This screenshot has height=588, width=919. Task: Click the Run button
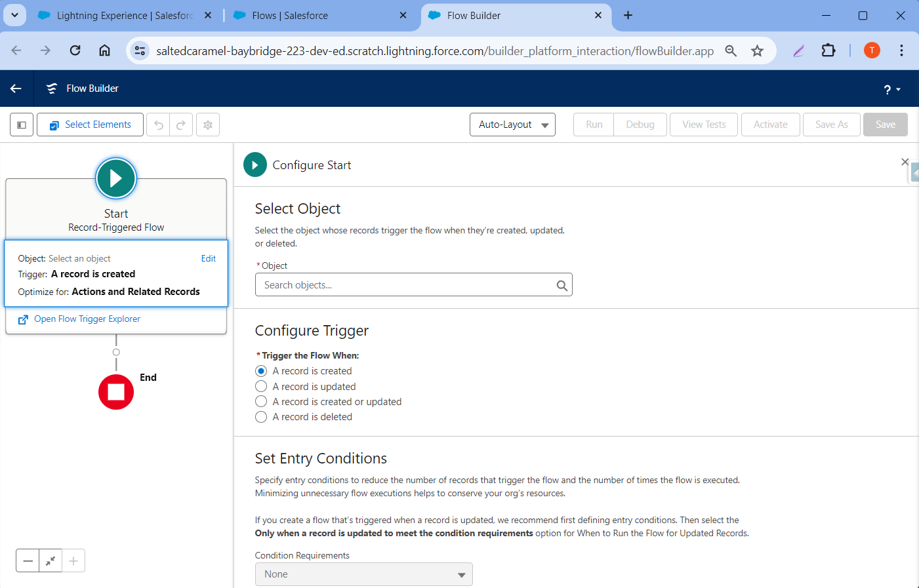click(x=594, y=125)
